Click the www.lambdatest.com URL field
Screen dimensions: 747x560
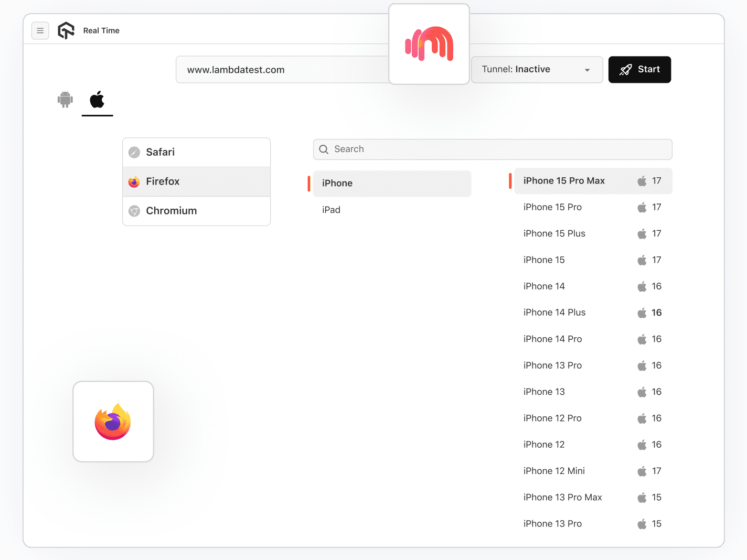(282, 69)
